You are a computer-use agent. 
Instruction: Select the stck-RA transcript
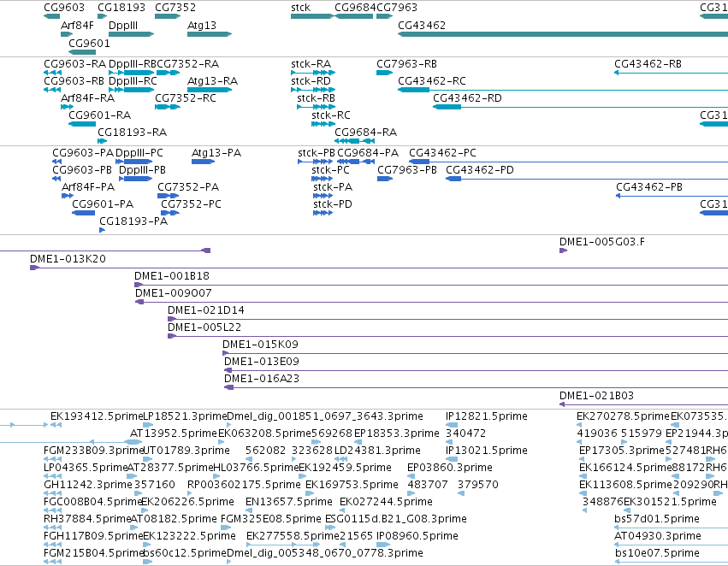coord(313,73)
